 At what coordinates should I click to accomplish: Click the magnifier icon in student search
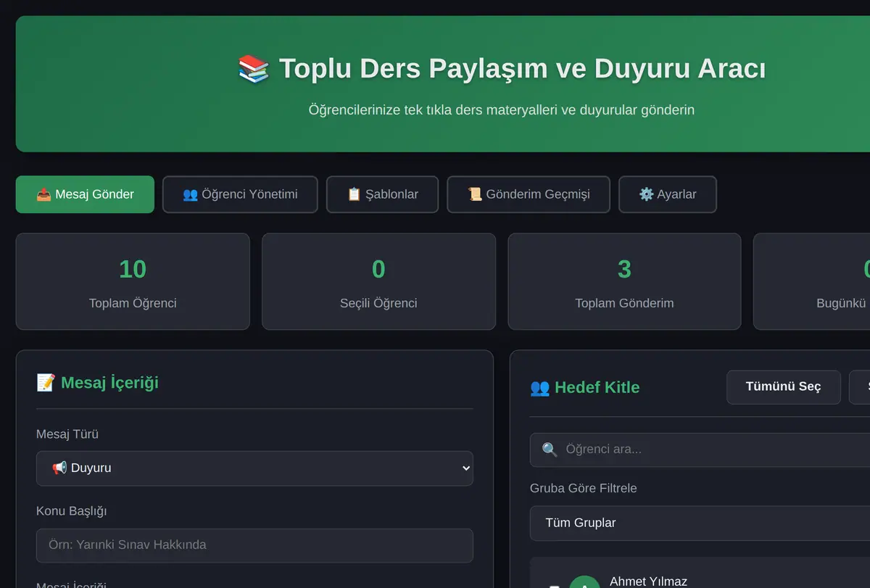pos(550,450)
